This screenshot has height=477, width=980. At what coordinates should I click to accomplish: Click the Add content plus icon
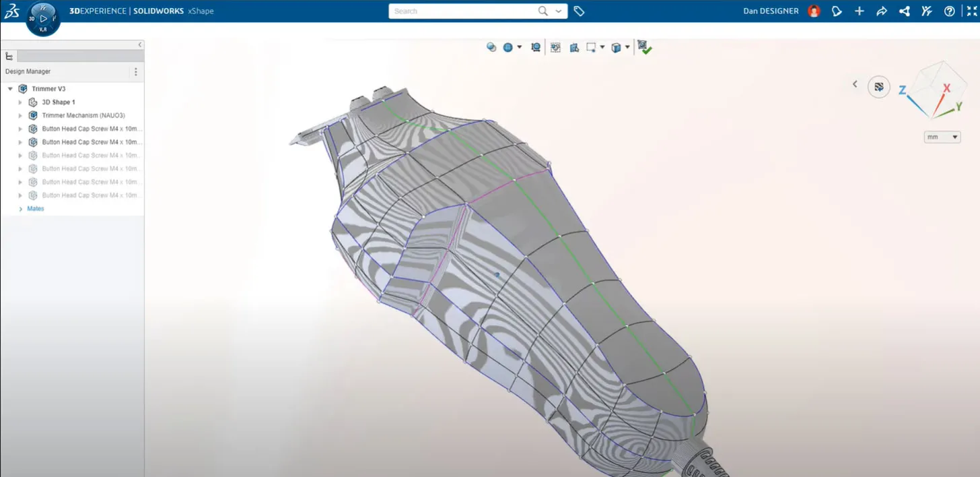click(x=859, y=11)
